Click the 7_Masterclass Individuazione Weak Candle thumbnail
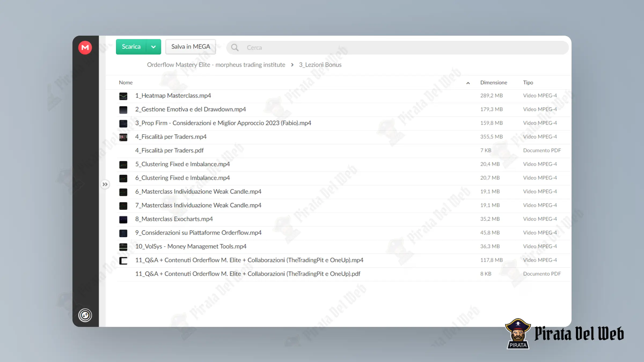 (123, 206)
